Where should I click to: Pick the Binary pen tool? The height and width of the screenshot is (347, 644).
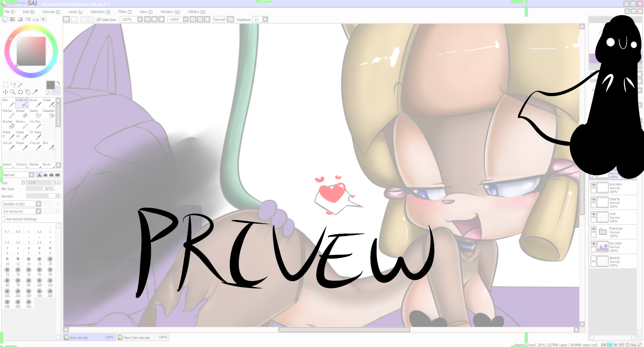pos(22,124)
